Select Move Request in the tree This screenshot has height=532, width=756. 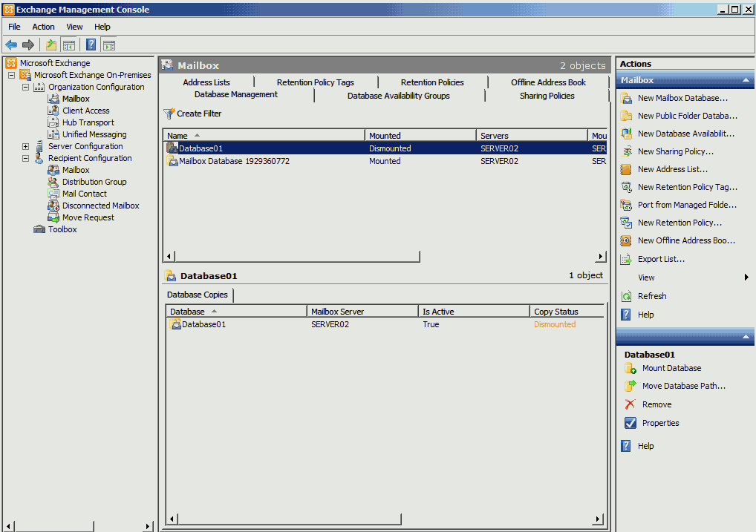[88, 217]
